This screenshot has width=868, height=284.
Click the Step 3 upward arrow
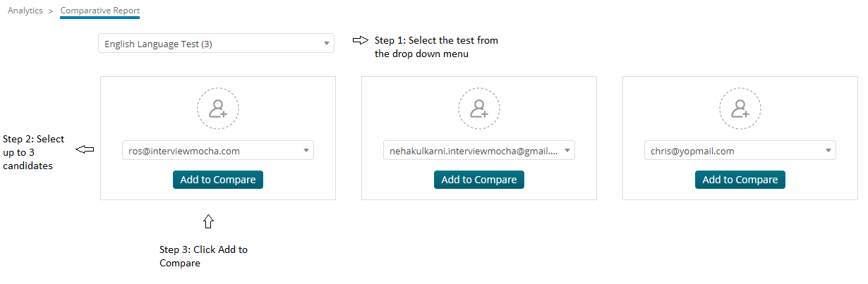[x=208, y=221]
